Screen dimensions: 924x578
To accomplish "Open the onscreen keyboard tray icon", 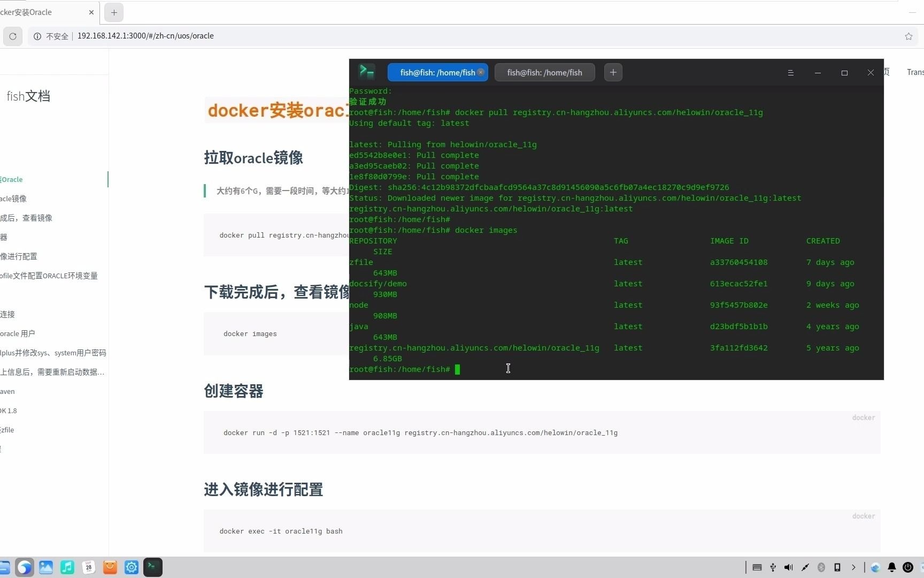I will tap(757, 567).
